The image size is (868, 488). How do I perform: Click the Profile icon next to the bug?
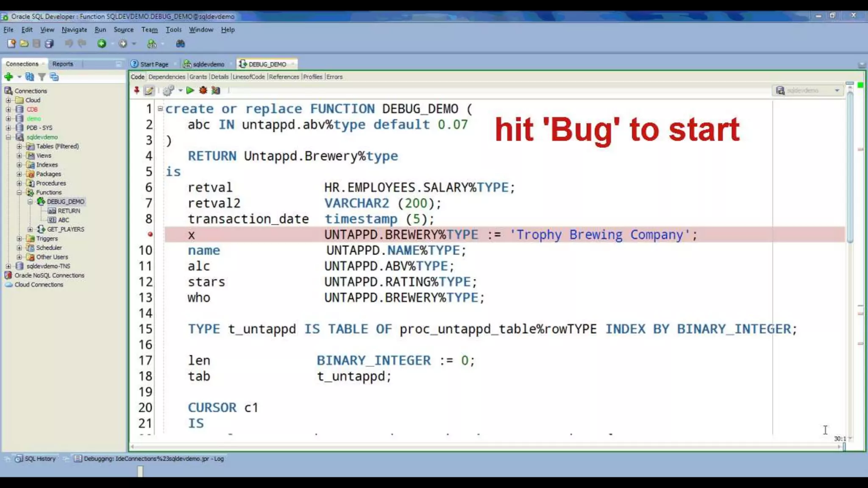[216, 90]
